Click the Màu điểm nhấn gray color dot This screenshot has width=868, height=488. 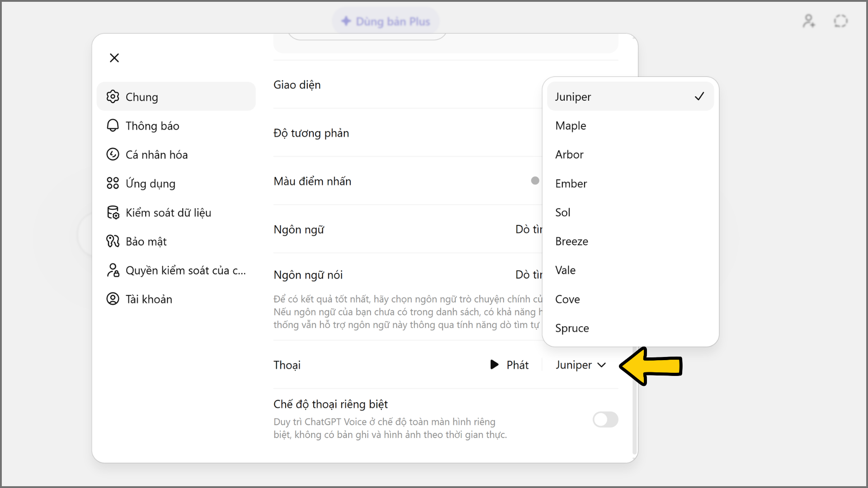[535, 181]
